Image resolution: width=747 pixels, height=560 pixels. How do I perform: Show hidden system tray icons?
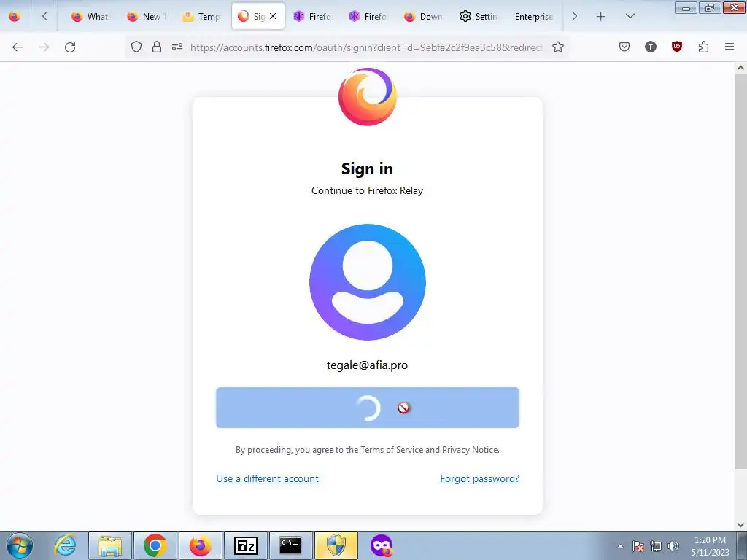(x=620, y=546)
